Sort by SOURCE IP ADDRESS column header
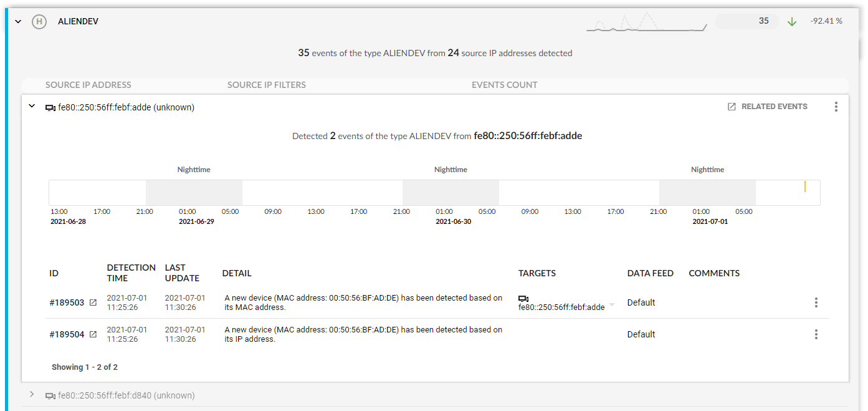This screenshot has height=411, width=868. 88,85
